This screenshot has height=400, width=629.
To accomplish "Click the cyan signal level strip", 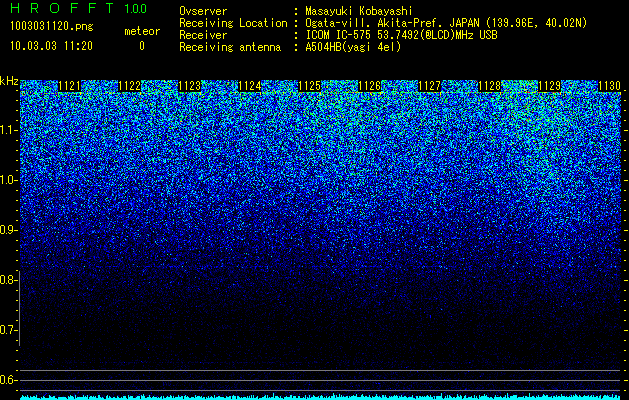I will [x=321, y=397].
